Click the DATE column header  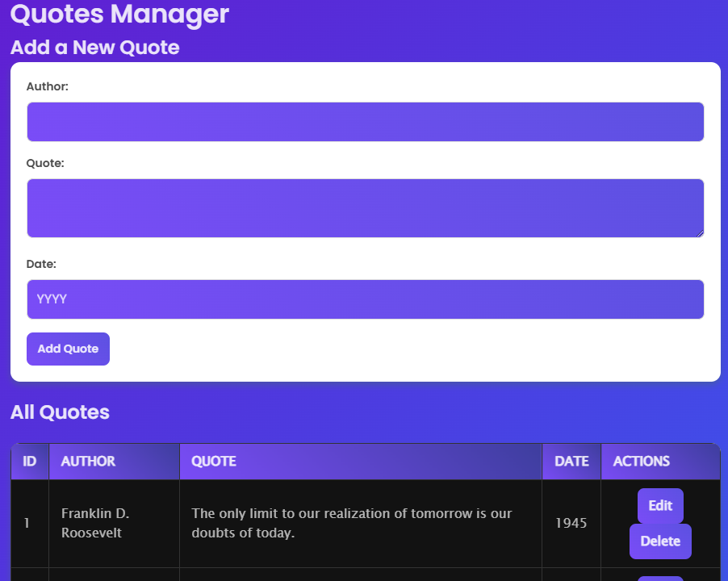[x=571, y=462]
